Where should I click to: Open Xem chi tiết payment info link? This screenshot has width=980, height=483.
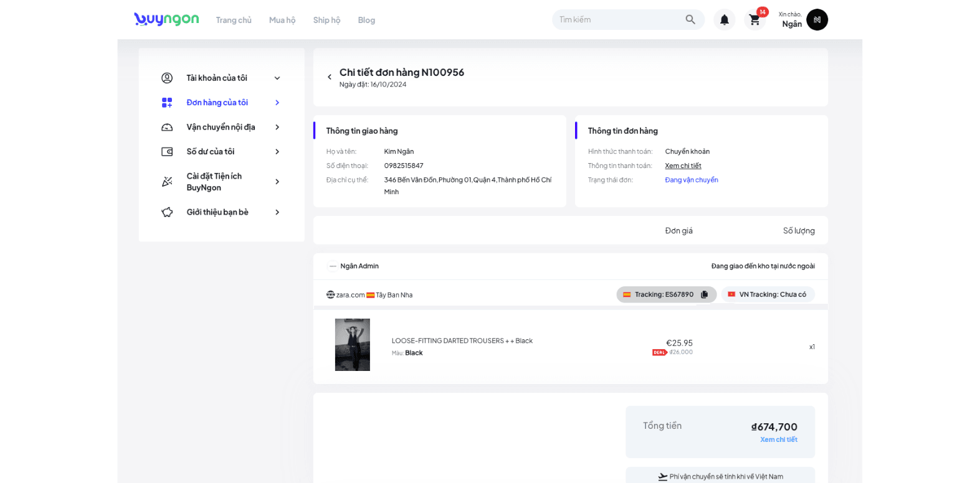pyautogui.click(x=683, y=166)
